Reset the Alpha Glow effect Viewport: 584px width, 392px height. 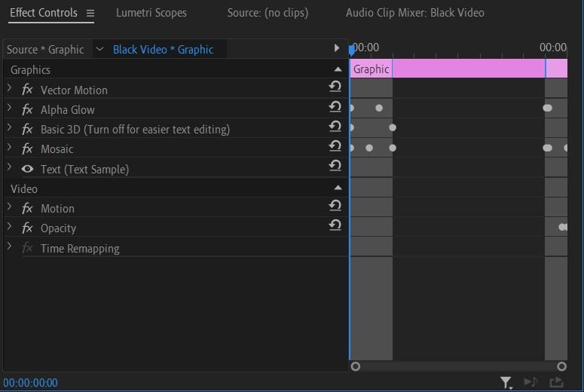pos(335,107)
